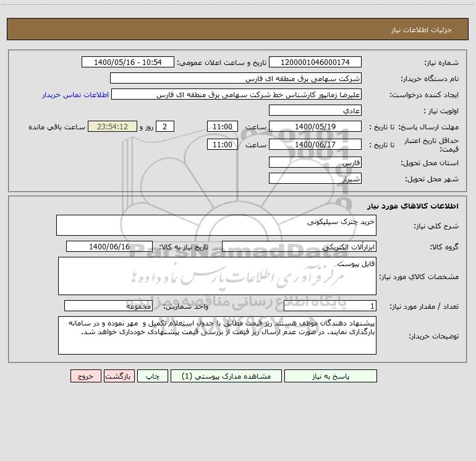The height and width of the screenshot is (461, 476).
Task: Click the buyer notes text area
Action: (217, 335)
